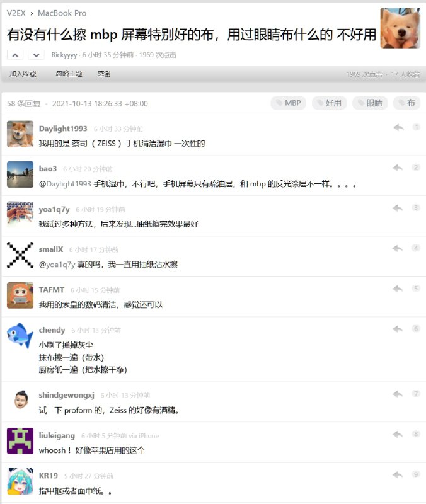Screen dimensions: 426x504
Task: Reply to Daylight1993's comment using the arrow icon
Action: point(399,128)
